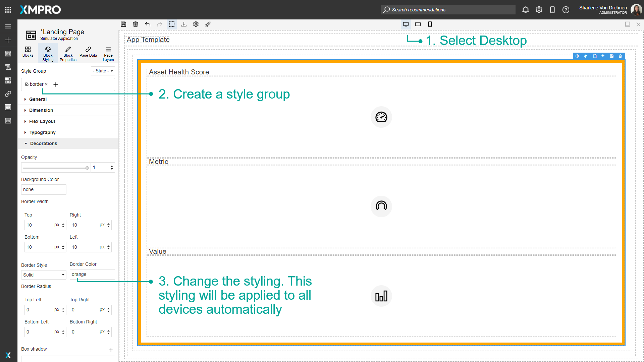Image resolution: width=644 pixels, height=362 pixels.
Task: Delete the selected block with the trash icon
Action: [x=620, y=56]
